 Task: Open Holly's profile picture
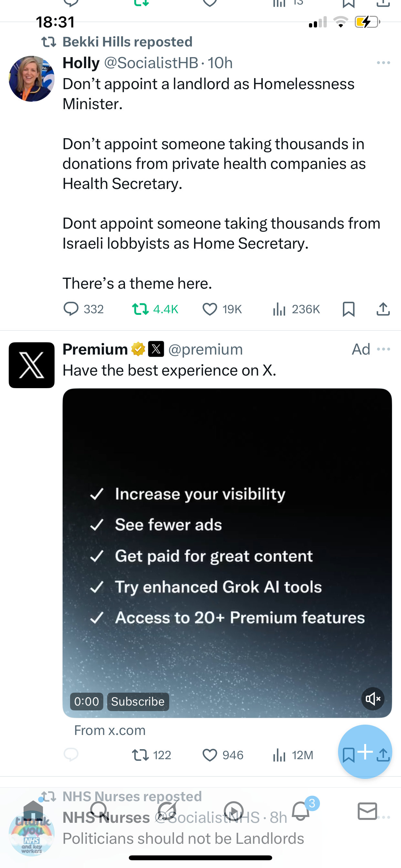click(32, 79)
